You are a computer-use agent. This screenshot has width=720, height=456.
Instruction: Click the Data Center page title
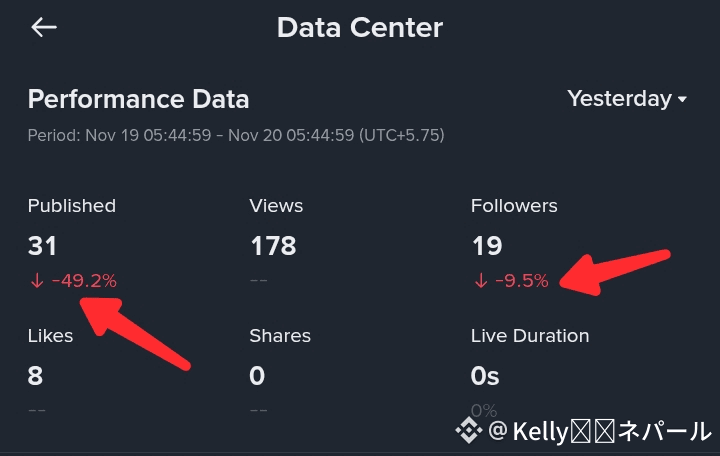(360, 27)
